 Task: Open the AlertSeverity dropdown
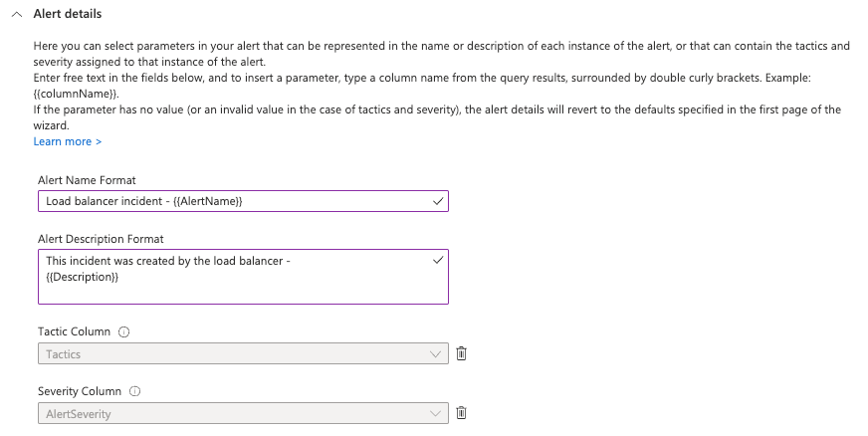click(x=243, y=413)
